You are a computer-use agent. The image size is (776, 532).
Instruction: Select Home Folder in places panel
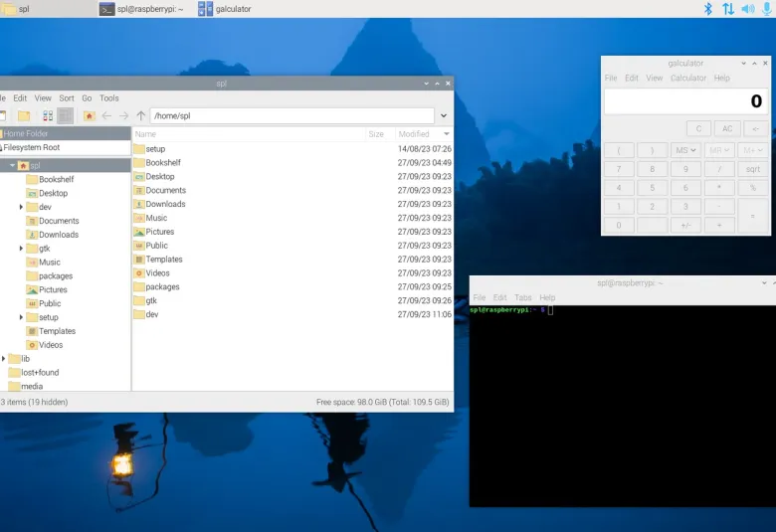pyautogui.click(x=66, y=133)
